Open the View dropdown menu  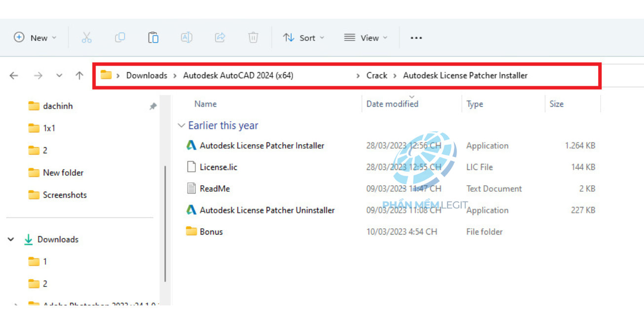pos(366,38)
